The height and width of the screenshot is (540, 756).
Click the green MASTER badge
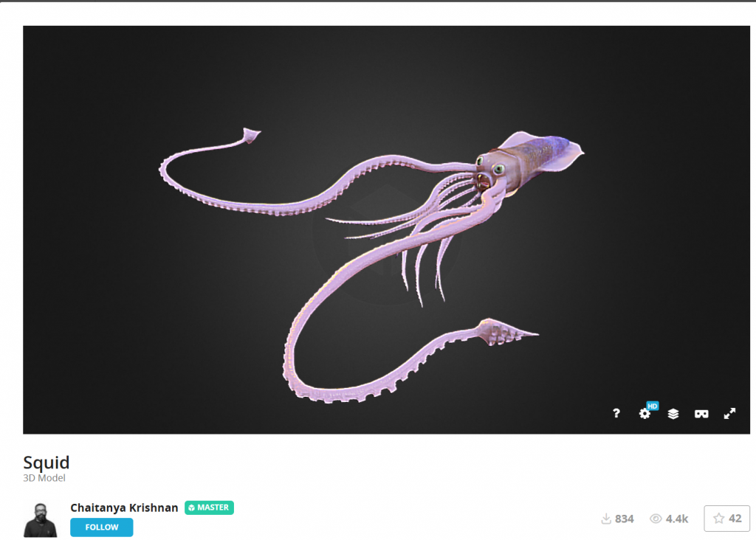coord(209,508)
